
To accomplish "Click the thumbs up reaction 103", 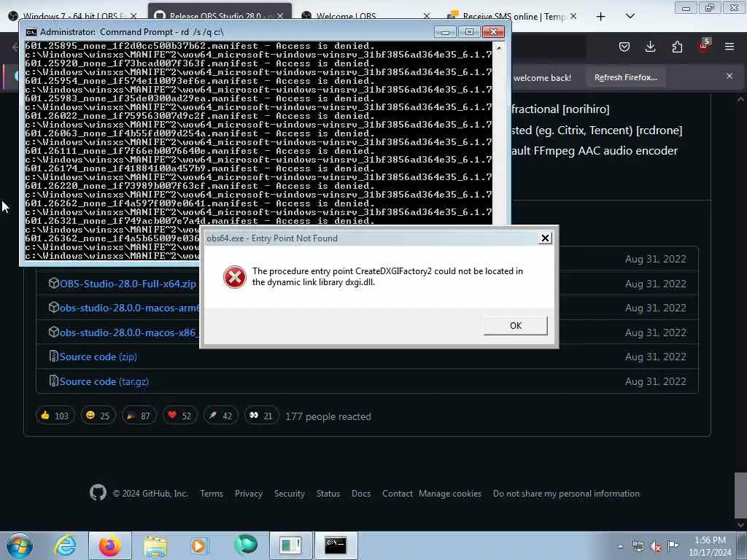I will tap(55, 416).
